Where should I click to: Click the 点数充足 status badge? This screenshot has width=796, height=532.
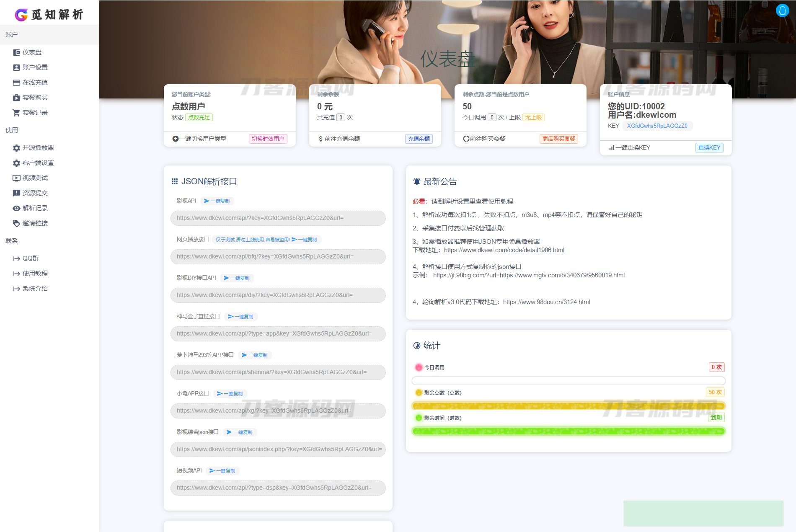[199, 117]
